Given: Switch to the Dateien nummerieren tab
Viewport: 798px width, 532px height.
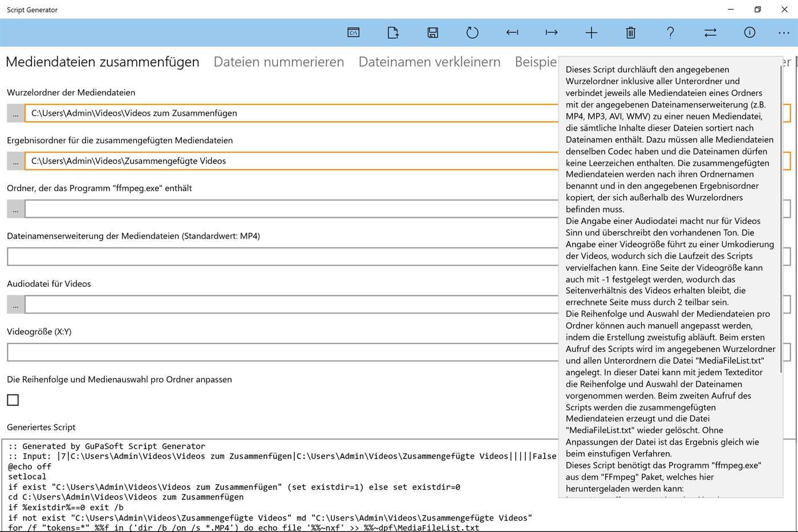Looking at the screenshot, I should [x=279, y=62].
